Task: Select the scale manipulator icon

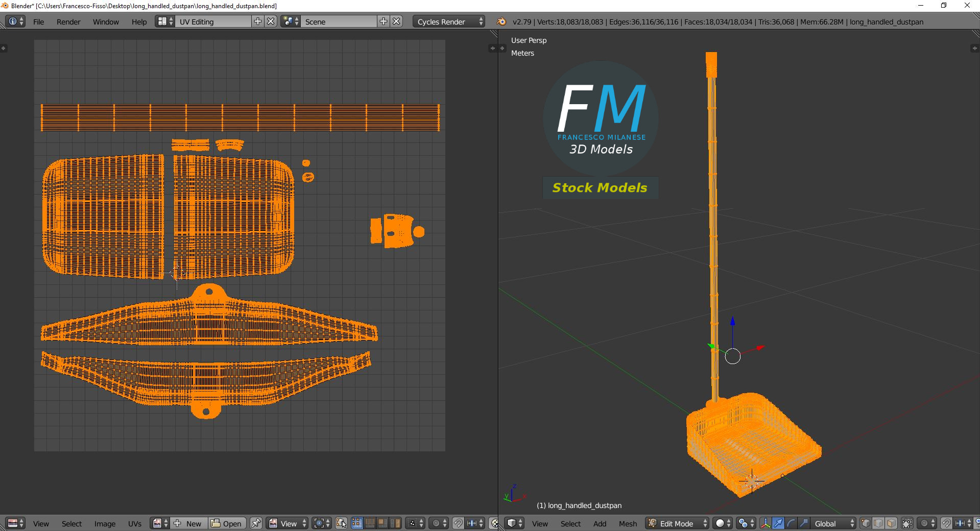Action: point(804,523)
